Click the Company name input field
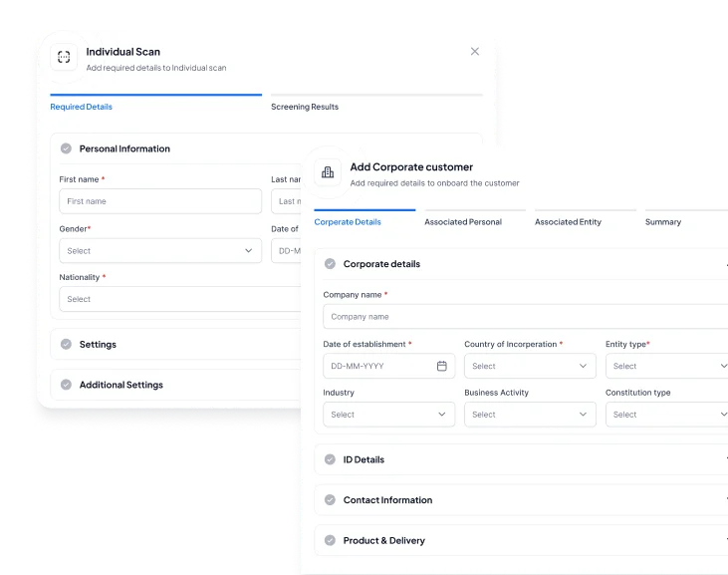The image size is (728, 575). [523, 317]
